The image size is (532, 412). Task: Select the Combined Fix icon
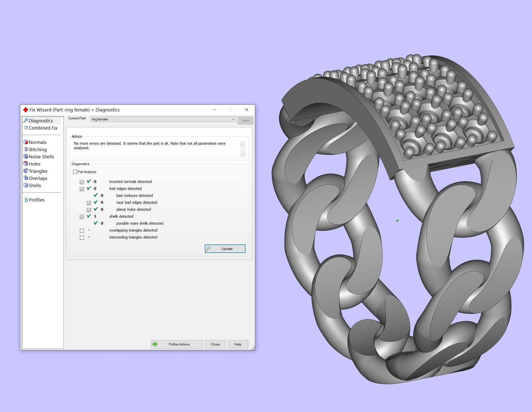click(26, 128)
